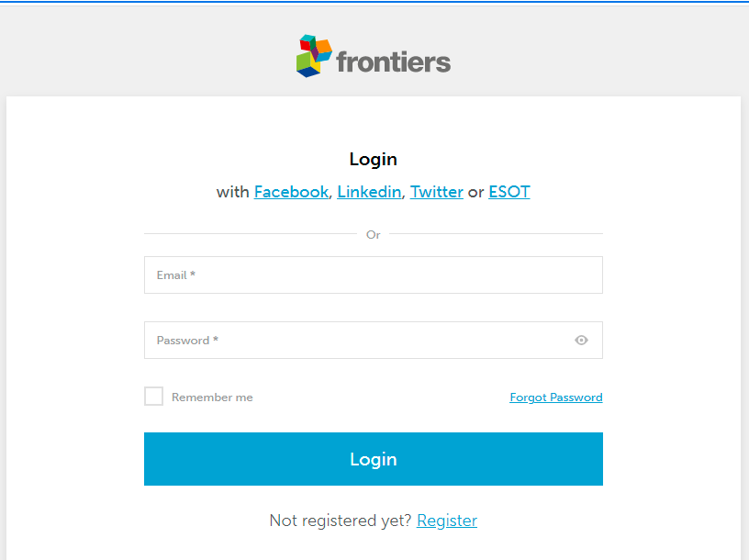The width and height of the screenshot is (749, 560).
Task: Show the password with the eye icon
Action: coord(581,341)
